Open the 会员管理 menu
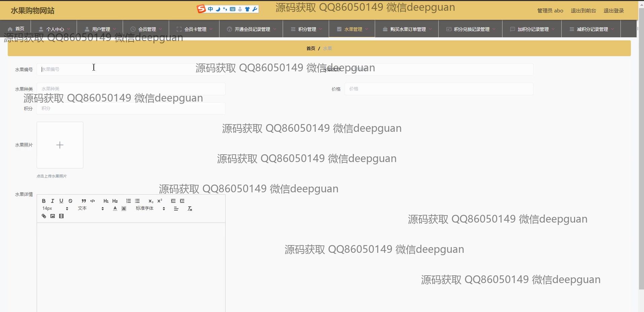 (146, 29)
